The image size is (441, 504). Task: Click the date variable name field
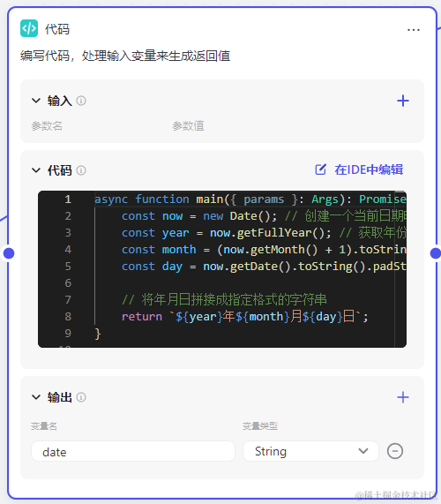(x=133, y=451)
